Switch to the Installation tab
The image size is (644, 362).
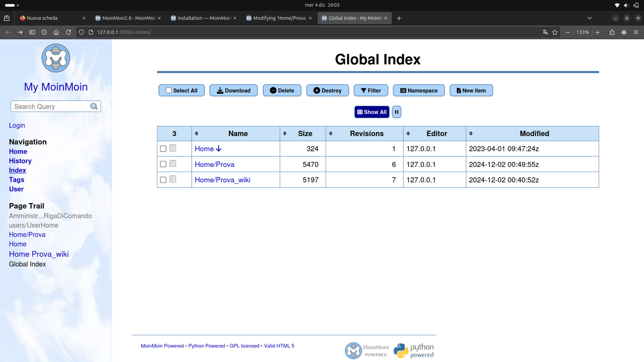tap(204, 18)
